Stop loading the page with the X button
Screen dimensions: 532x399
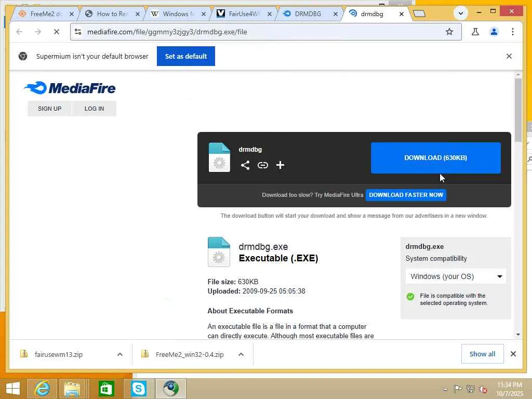[x=57, y=32]
